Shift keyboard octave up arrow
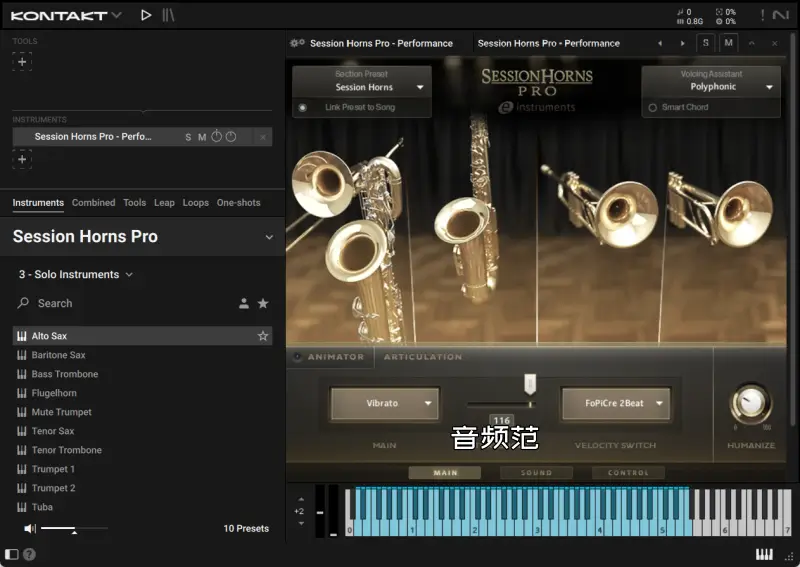800x567 pixels. pyautogui.click(x=301, y=499)
